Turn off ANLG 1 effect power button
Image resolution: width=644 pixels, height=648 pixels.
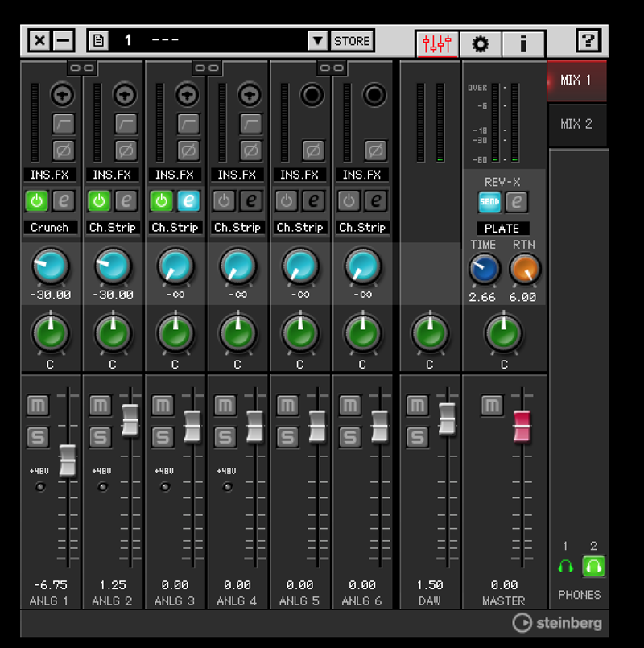(37, 201)
